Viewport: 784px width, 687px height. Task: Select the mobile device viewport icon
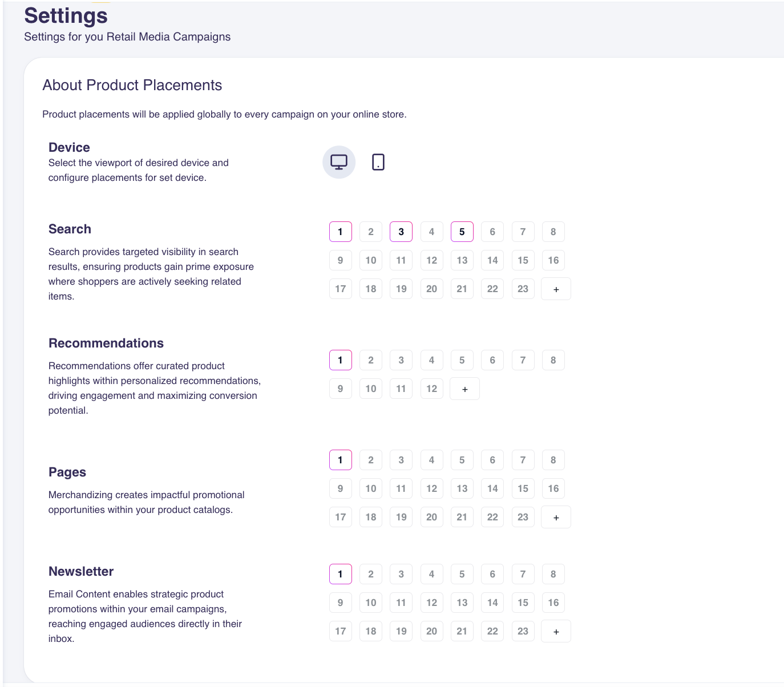[x=378, y=162]
